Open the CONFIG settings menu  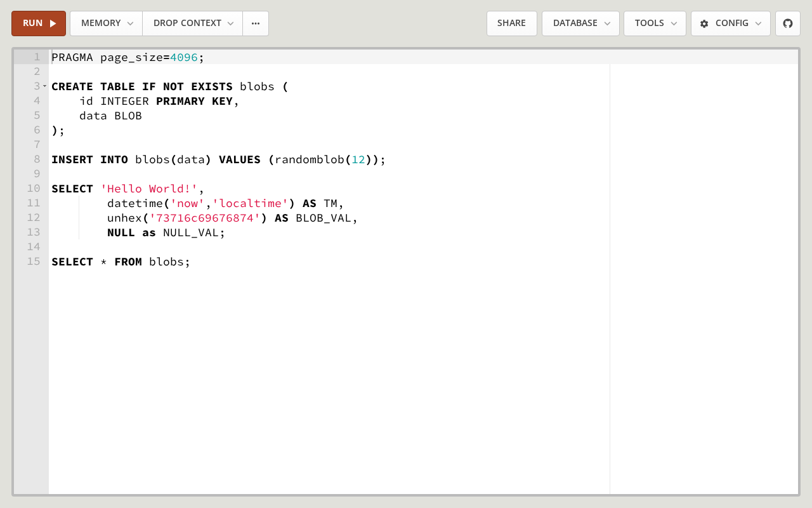click(730, 23)
